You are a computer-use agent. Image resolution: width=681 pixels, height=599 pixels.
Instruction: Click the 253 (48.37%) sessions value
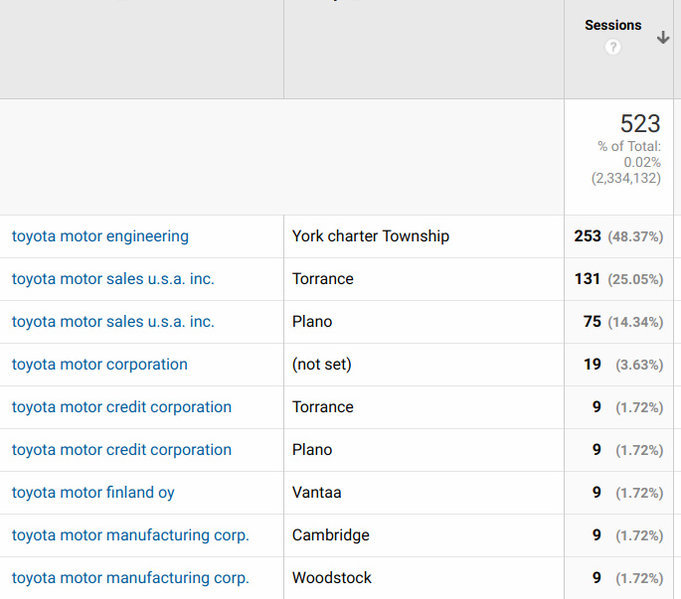tap(618, 236)
